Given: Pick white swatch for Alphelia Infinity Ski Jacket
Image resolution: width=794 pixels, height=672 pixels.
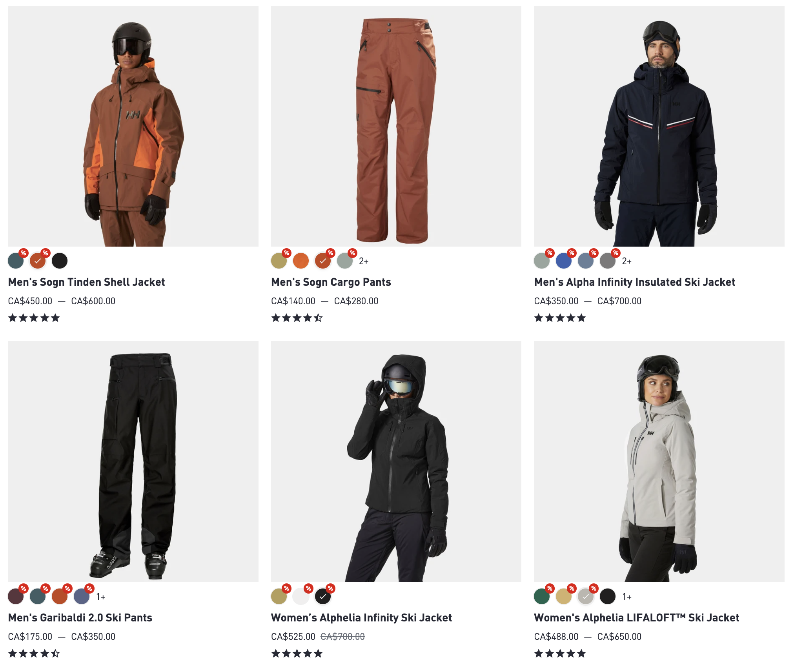Looking at the screenshot, I should 301,597.
